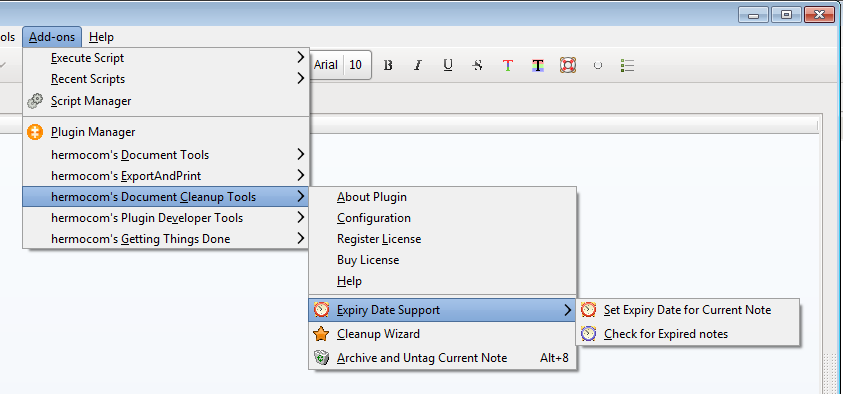
Task: Click the recycle bin icon for Archive and Untag
Action: [322, 357]
